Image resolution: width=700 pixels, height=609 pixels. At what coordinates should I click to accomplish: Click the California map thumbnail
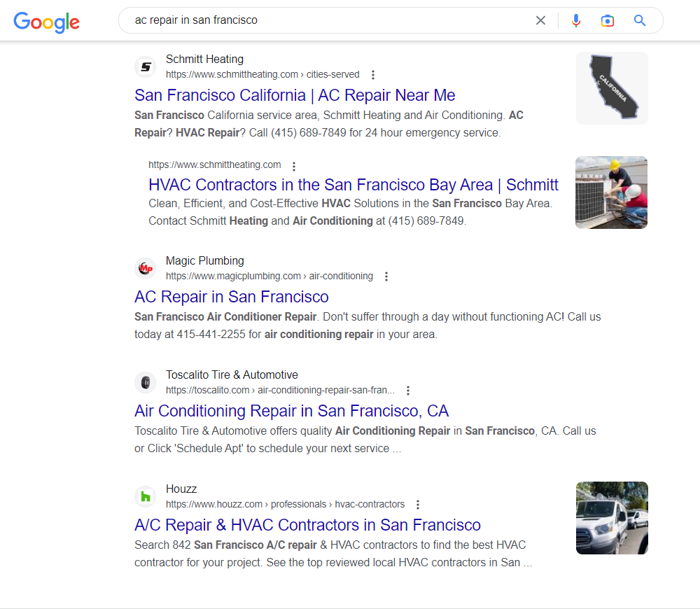[x=612, y=88]
